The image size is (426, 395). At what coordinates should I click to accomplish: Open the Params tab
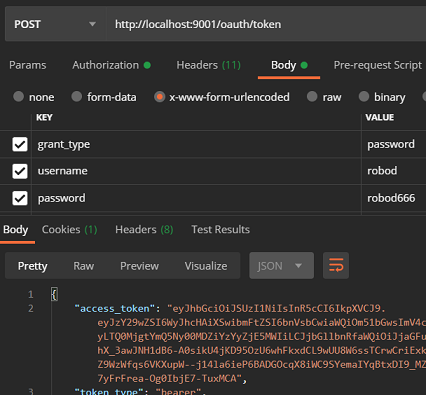coord(28,65)
